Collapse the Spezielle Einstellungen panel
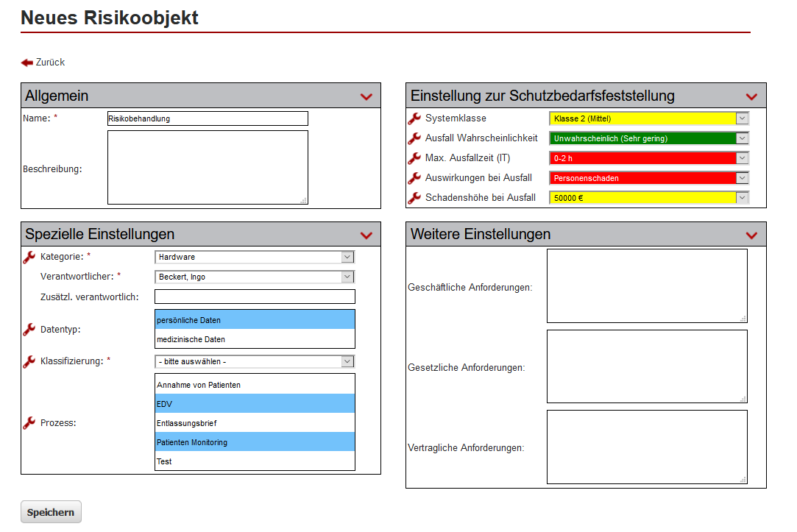The width and height of the screenshot is (797, 532). (366, 235)
